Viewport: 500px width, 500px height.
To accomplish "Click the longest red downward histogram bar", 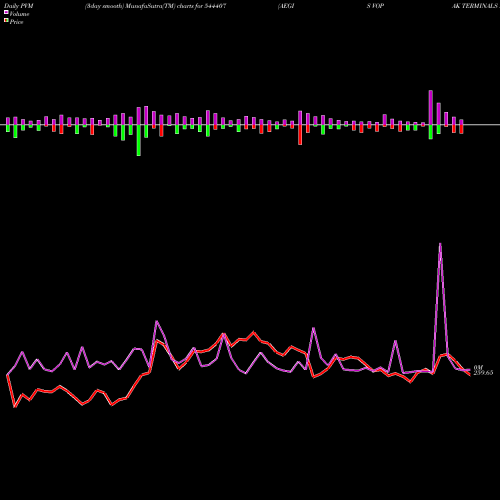I will point(300,135).
